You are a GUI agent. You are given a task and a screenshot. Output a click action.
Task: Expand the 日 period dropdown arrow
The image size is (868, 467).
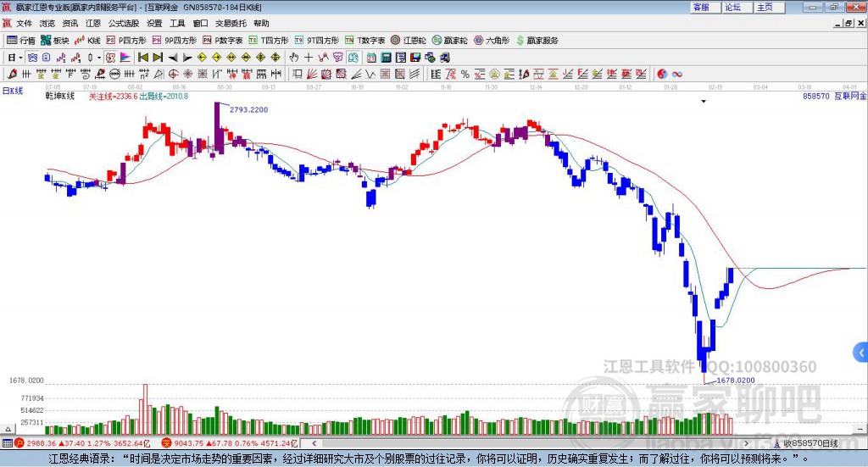[20, 58]
